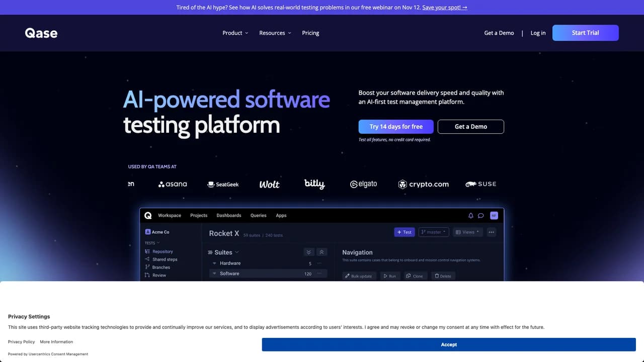644x362 pixels.
Task: Accept the privacy settings
Action: 449,344
